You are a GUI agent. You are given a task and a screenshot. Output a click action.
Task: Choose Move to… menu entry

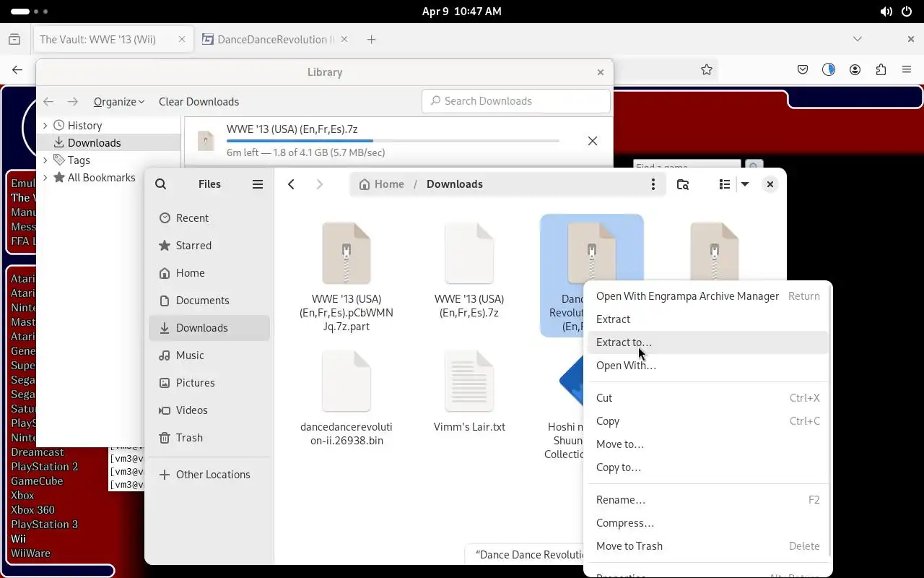coord(707,444)
